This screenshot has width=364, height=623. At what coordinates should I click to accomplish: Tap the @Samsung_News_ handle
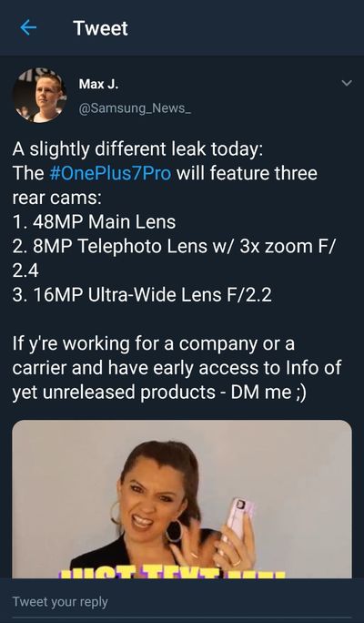click(136, 108)
